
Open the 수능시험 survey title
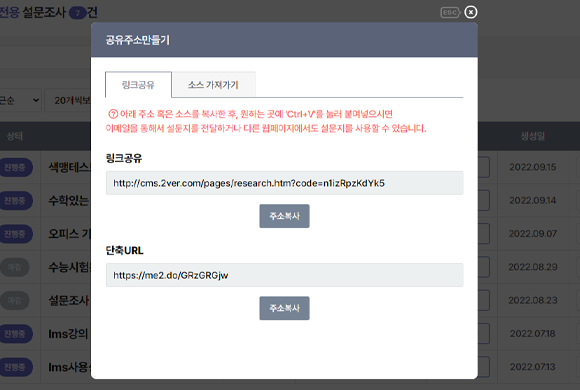click(x=70, y=267)
